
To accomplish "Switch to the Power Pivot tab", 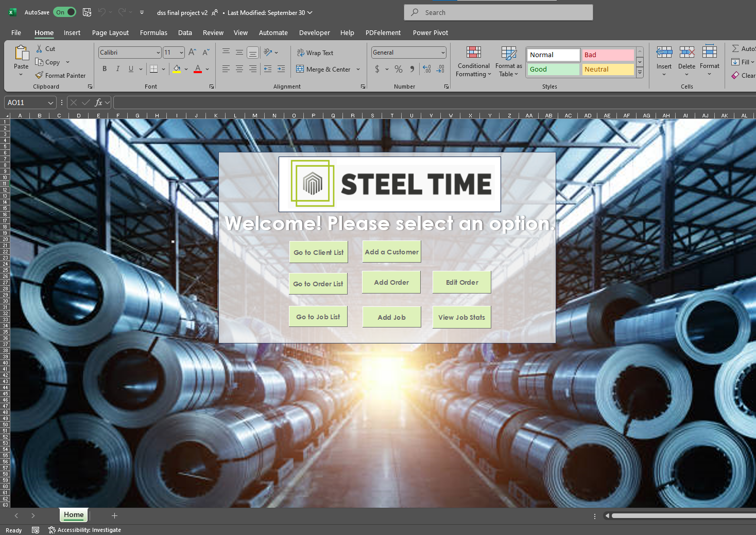I will (431, 32).
